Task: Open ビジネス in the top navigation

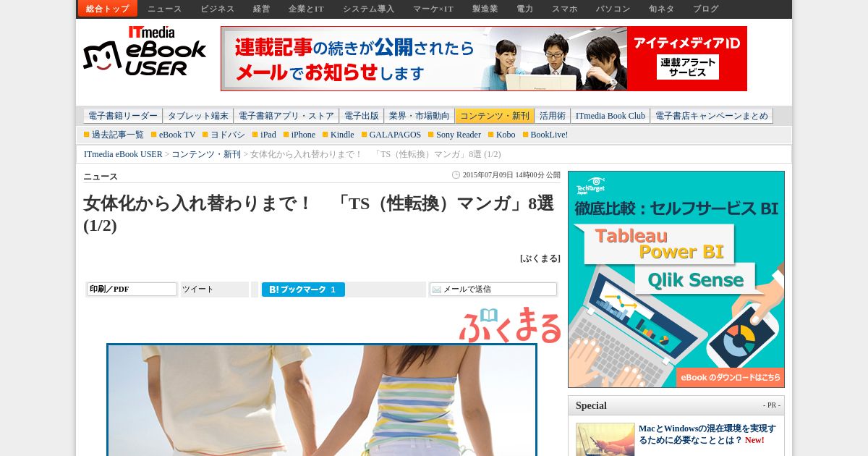Action: click(x=218, y=9)
